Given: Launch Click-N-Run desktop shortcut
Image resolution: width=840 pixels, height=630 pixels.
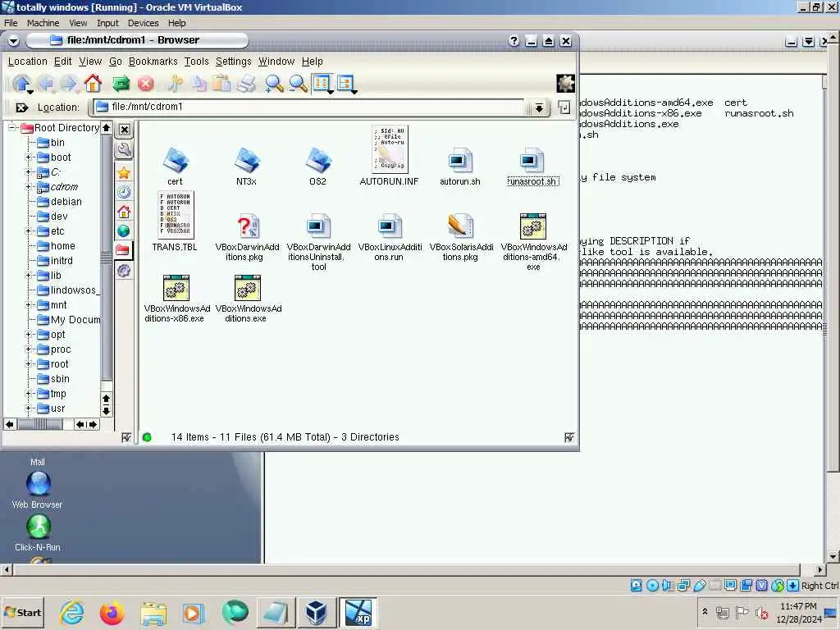Looking at the screenshot, I should (38, 532).
